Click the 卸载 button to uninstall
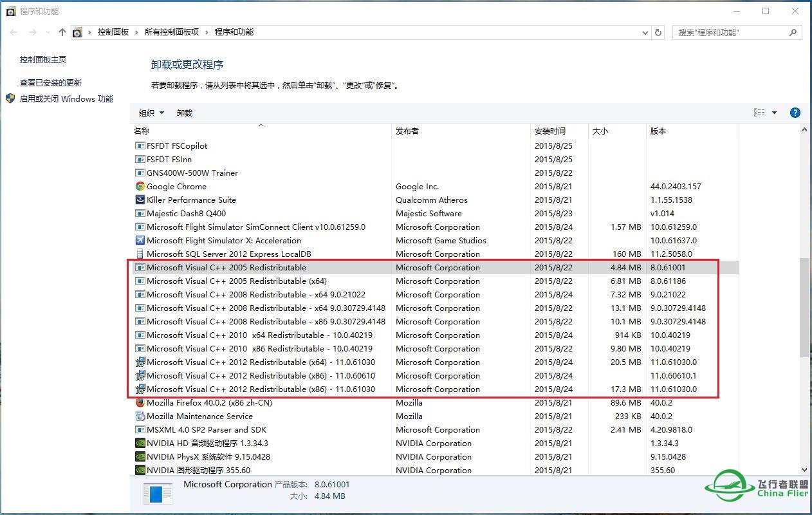This screenshot has width=812, height=515. (x=185, y=112)
